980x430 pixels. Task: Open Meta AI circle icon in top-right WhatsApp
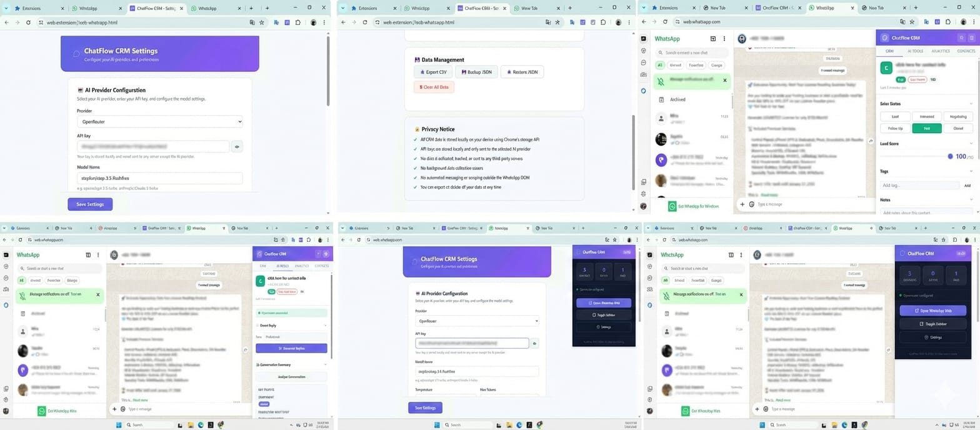click(644, 91)
